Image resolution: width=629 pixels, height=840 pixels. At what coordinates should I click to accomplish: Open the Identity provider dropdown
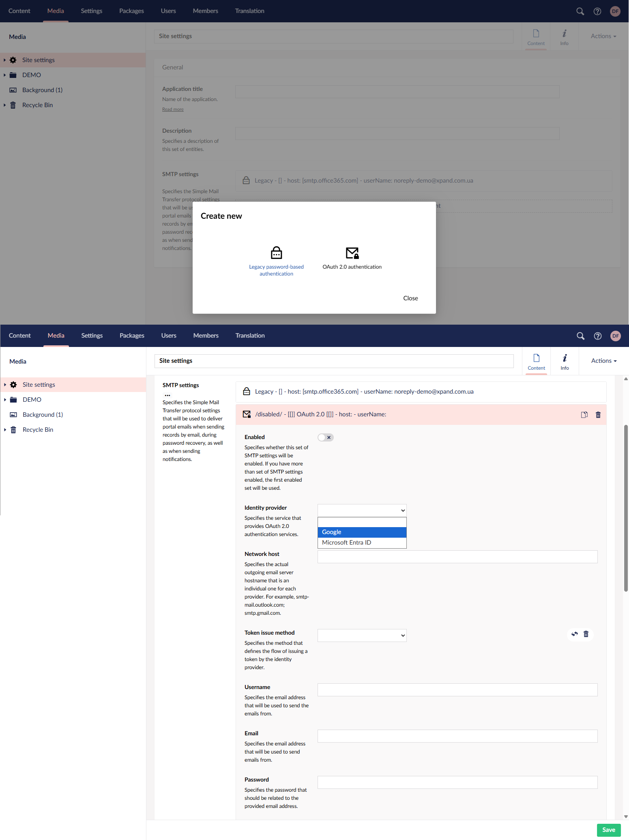click(x=362, y=510)
